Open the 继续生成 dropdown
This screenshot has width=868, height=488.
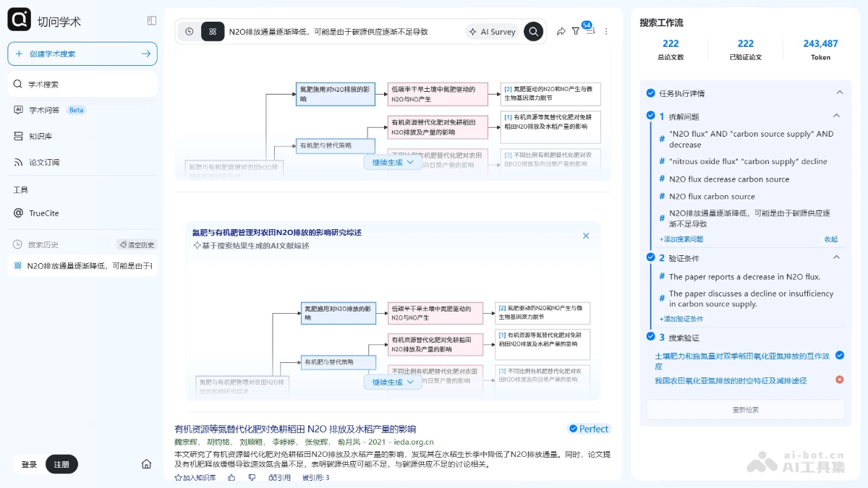pyautogui.click(x=393, y=382)
